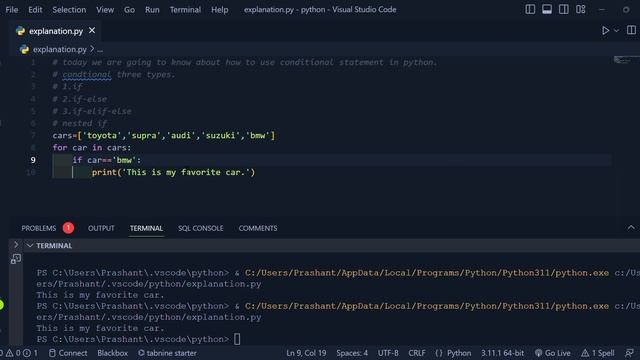Switch to the SQL Console tab

point(200,228)
